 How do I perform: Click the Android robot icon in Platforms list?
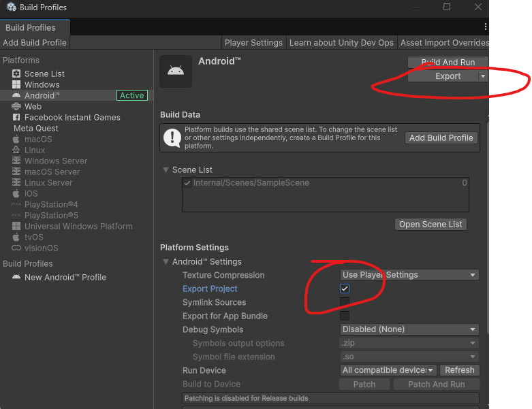pyautogui.click(x=16, y=95)
